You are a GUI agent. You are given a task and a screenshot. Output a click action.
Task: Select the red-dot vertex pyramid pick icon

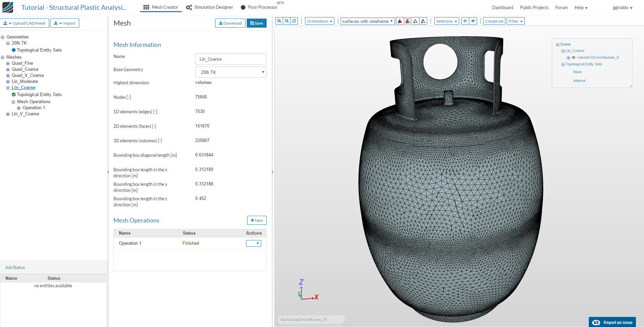click(423, 21)
